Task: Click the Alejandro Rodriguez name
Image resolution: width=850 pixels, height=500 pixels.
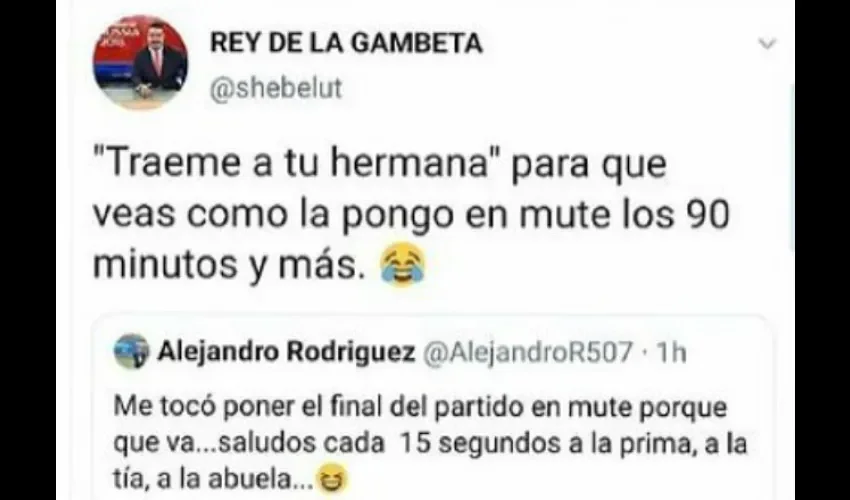Action: pyautogui.click(x=286, y=352)
